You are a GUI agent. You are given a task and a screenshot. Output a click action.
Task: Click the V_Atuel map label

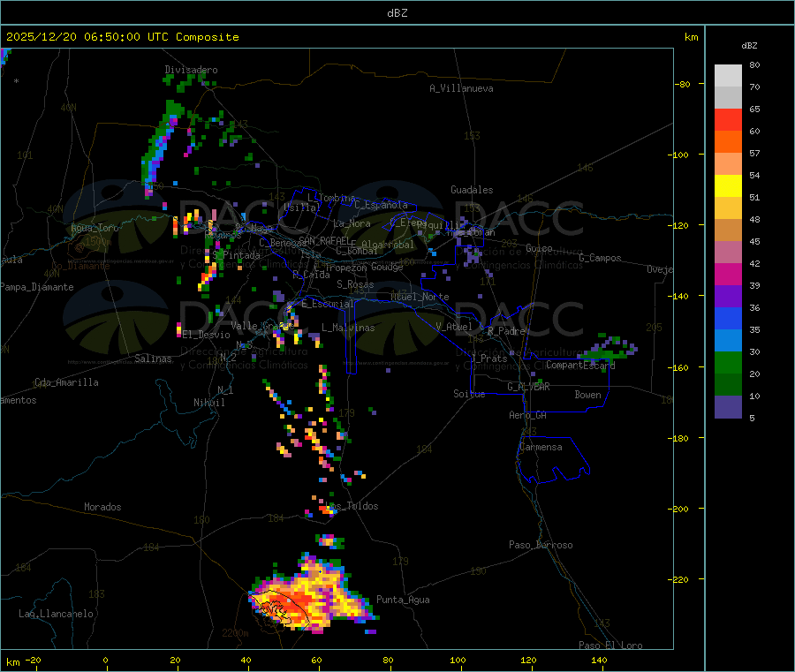pos(454,327)
